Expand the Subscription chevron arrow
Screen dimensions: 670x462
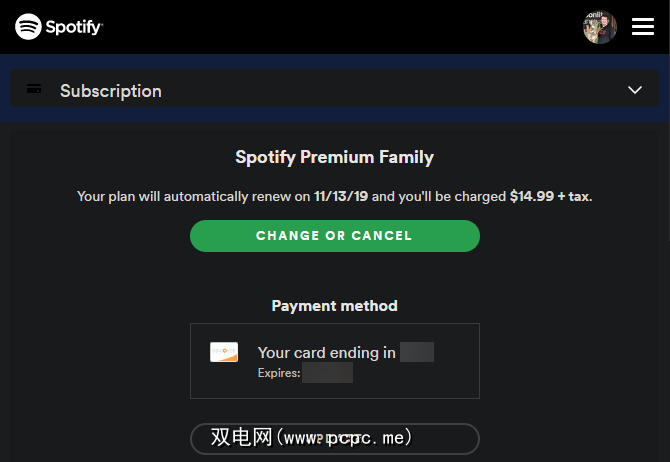(x=635, y=90)
